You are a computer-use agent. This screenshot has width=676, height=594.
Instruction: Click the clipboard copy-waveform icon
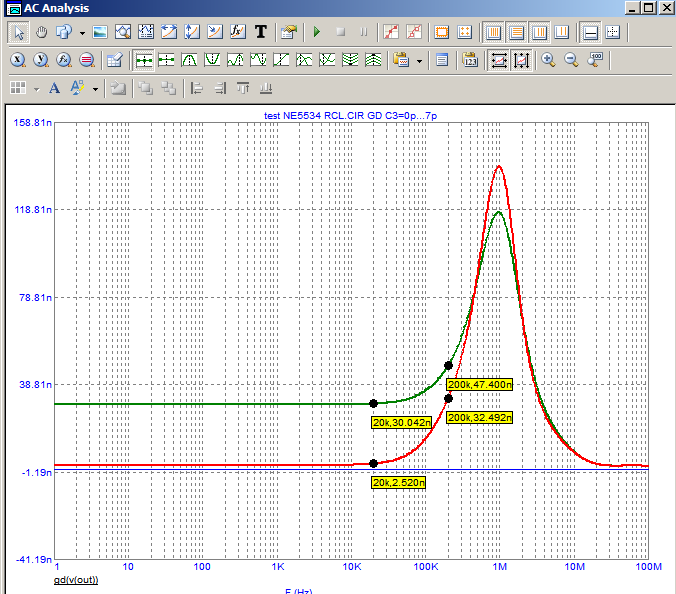[401, 60]
